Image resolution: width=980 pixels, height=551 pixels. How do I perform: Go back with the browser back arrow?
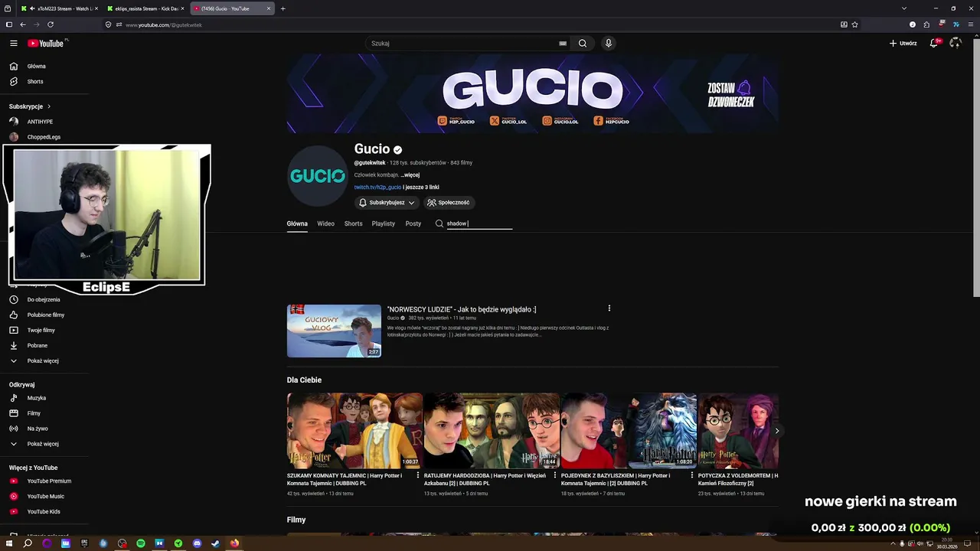click(x=23, y=24)
